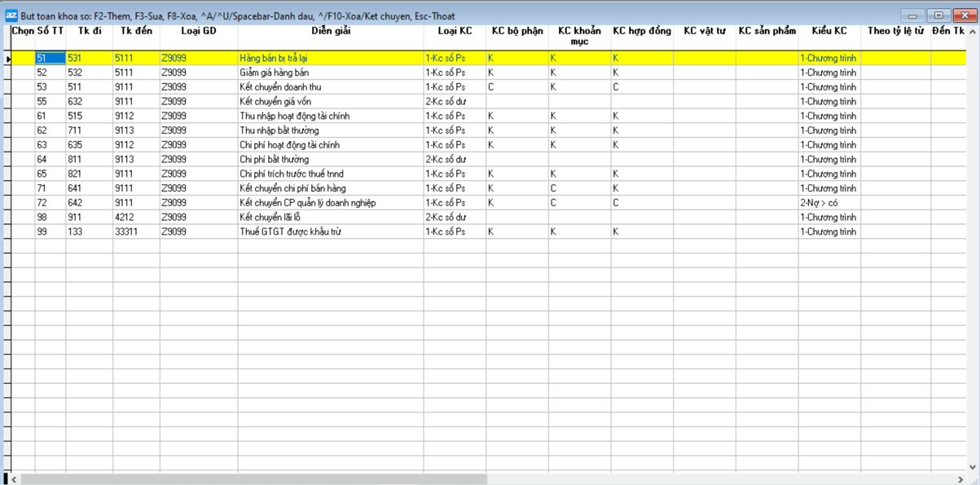Click the AZ application icon in title bar
Image resolution: width=980 pixels, height=485 pixels.
[x=11, y=15]
